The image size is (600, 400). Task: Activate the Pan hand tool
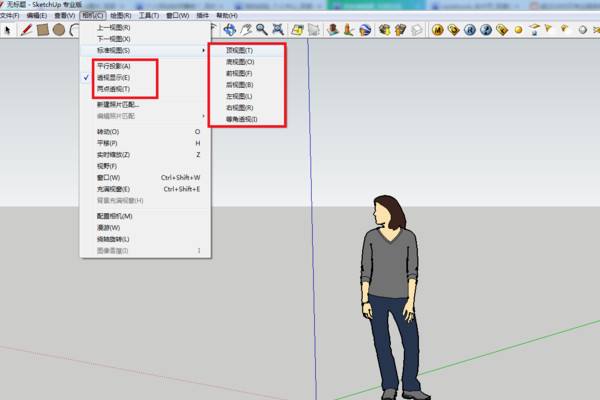pos(246,30)
